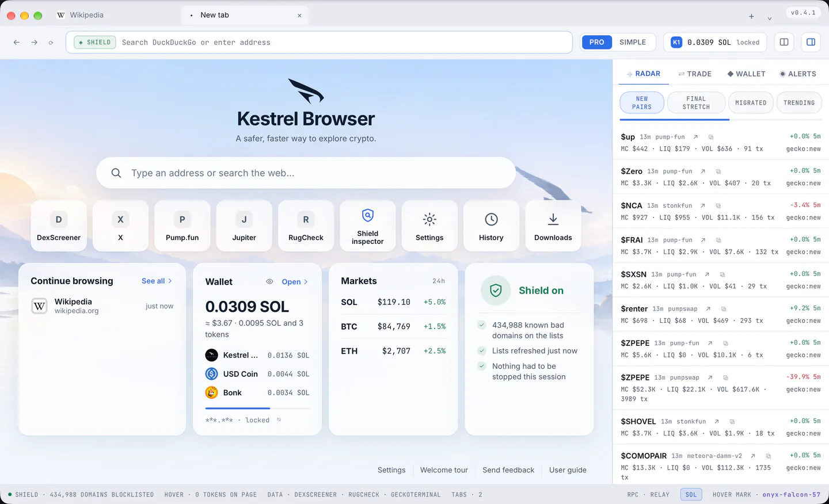This screenshot has height=504, width=829.
Task: Show the FINAL STRETCH filter
Action: (x=696, y=103)
